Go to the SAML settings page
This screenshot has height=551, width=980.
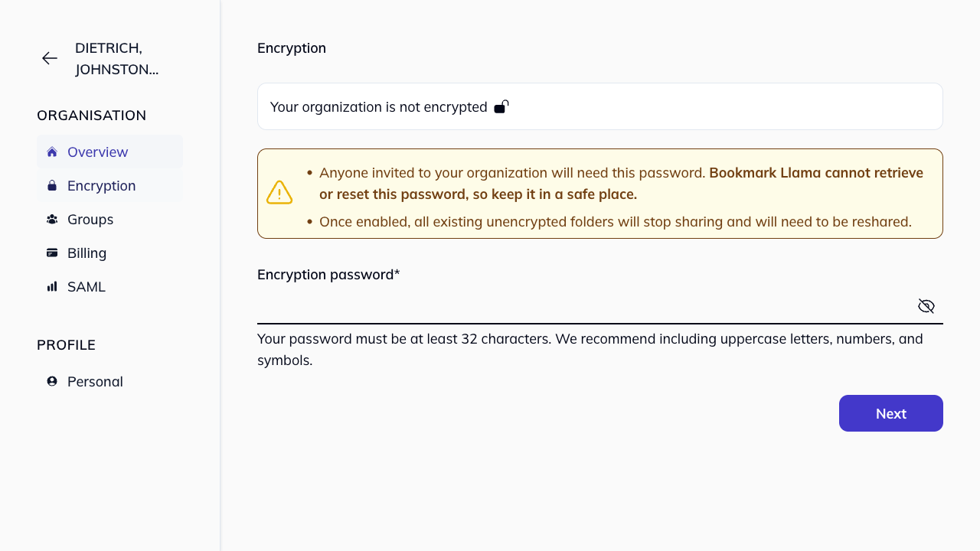[87, 286]
